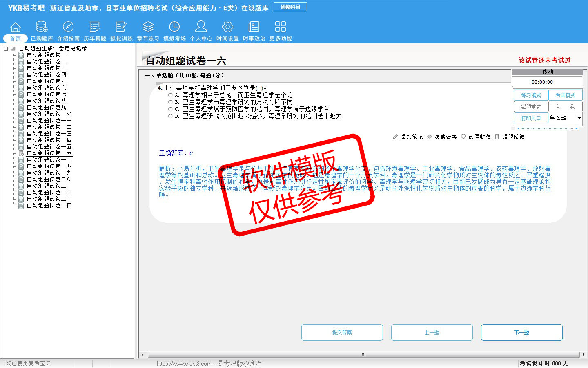Open 历年真题 past papers icon
Screen dimensions: 588x368
click(95, 27)
